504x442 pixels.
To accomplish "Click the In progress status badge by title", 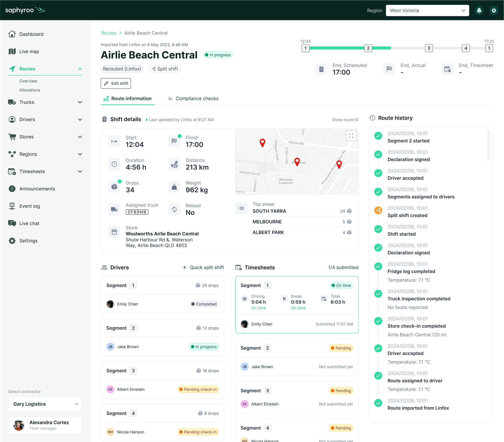I will pos(218,55).
